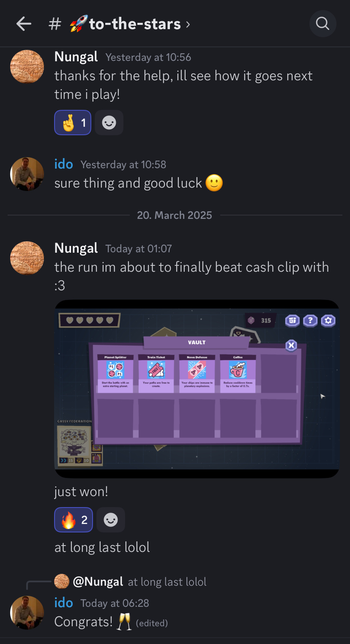Open Nungal's avatar on Yesterday 10:56 message
This screenshot has height=644, width=350.
click(27, 67)
